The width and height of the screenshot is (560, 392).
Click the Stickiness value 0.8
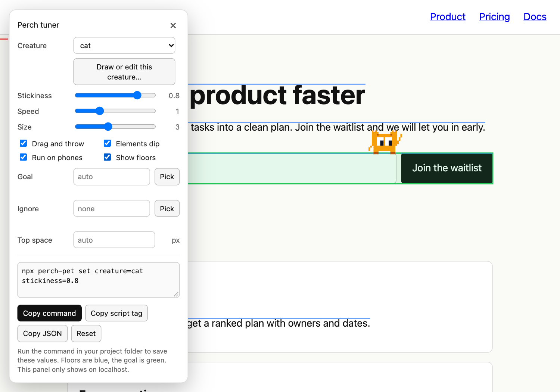pos(174,96)
